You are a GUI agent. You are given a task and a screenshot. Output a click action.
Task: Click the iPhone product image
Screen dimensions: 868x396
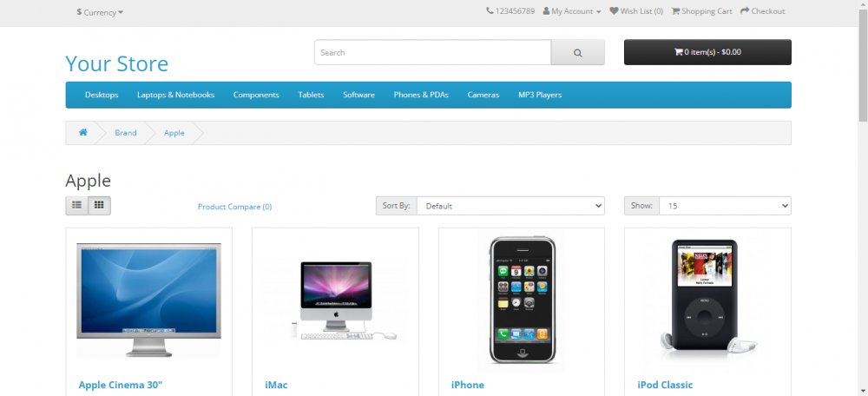522,300
